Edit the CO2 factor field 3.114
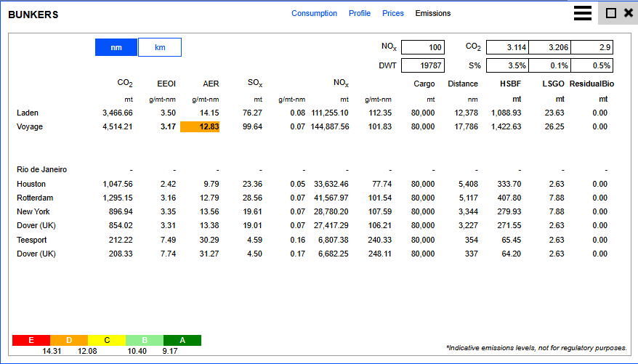 (507, 47)
